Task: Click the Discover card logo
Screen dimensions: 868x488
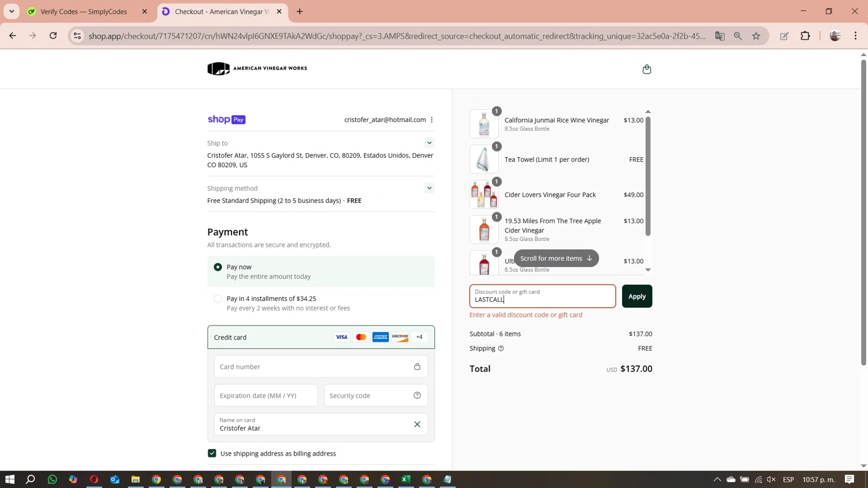Action: pos(400,337)
